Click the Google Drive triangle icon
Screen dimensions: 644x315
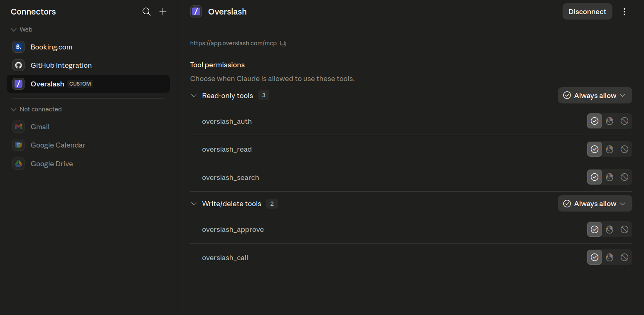pos(18,164)
